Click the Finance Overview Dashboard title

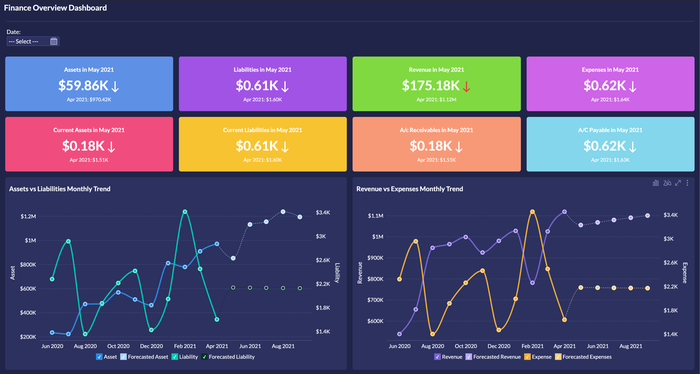pos(55,8)
